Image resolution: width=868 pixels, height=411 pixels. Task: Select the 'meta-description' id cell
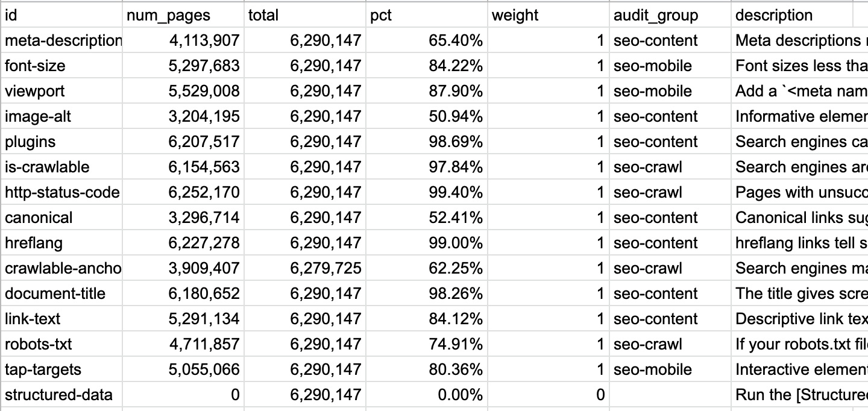point(61,40)
